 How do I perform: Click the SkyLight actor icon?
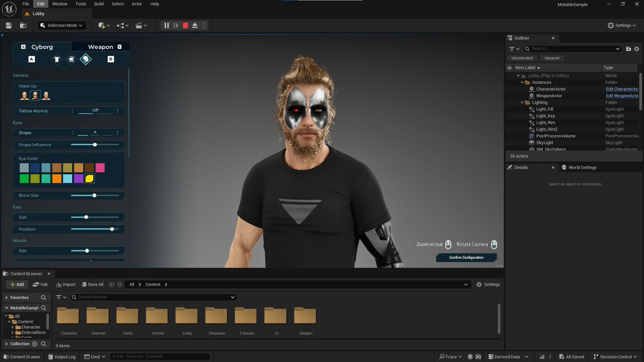[532, 143]
